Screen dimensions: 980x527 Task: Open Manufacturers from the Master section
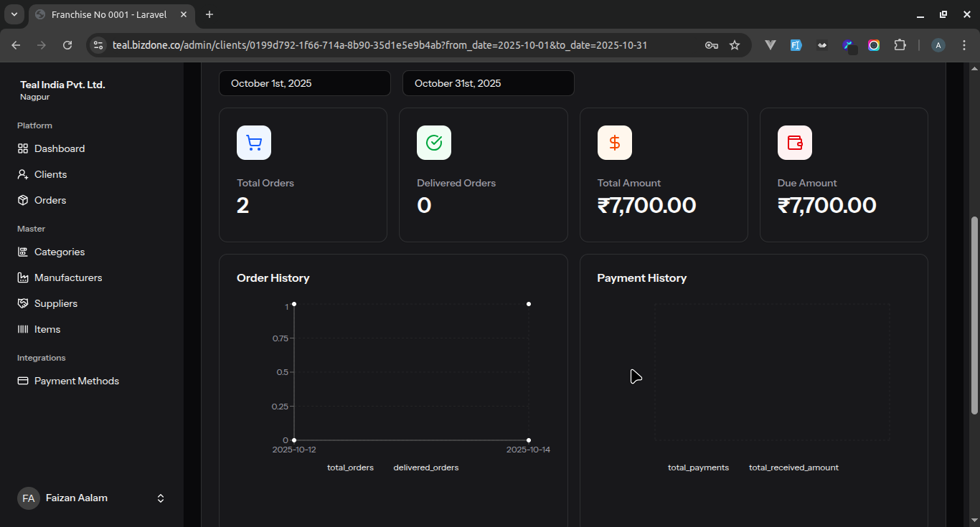pos(68,277)
